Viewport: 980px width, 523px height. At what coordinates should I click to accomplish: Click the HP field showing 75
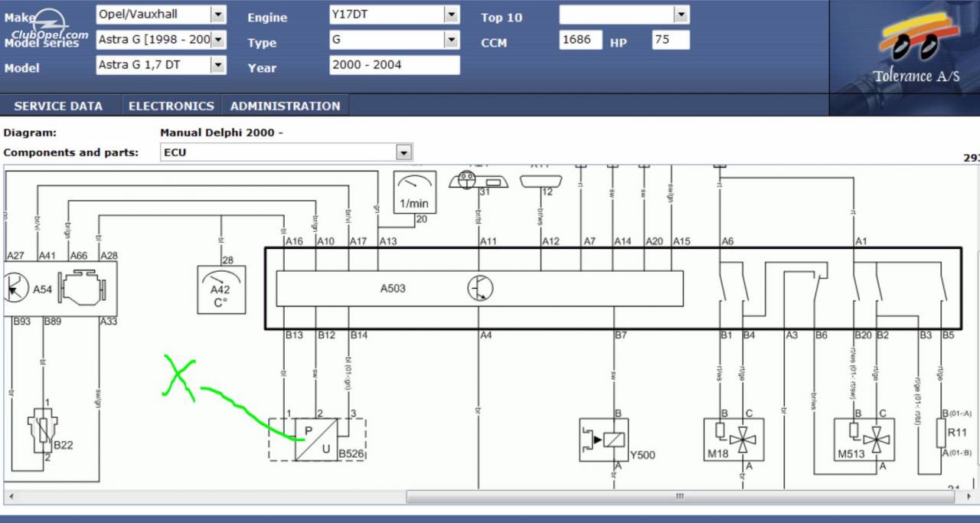pyautogui.click(x=671, y=40)
